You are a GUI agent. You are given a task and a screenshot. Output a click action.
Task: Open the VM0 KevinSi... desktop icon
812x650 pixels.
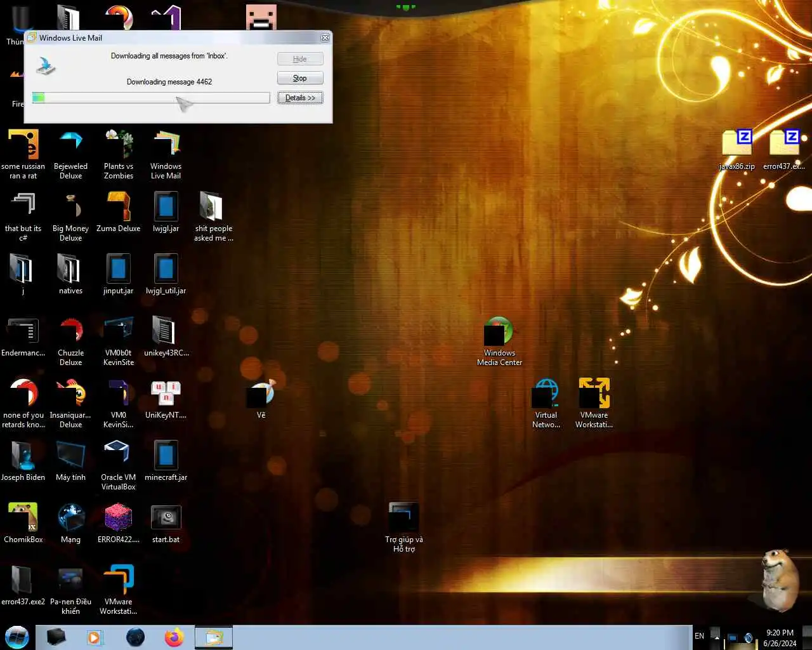click(x=119, y=403)
